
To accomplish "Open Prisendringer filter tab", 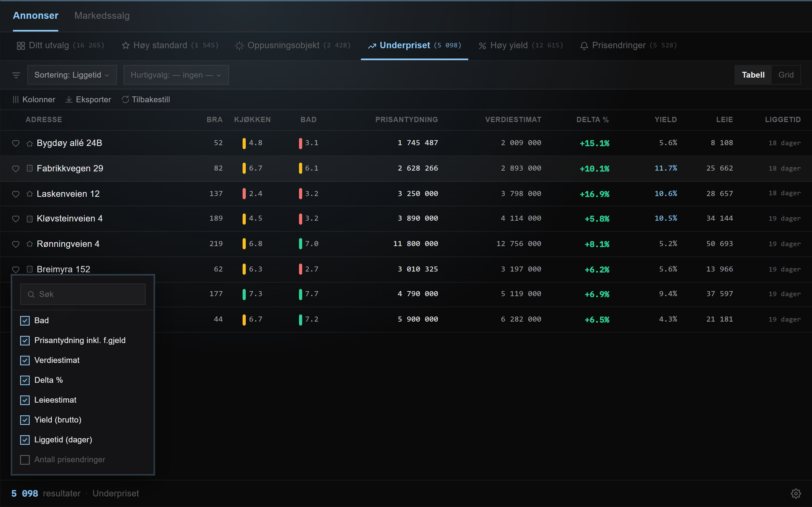I will point(628,45).
